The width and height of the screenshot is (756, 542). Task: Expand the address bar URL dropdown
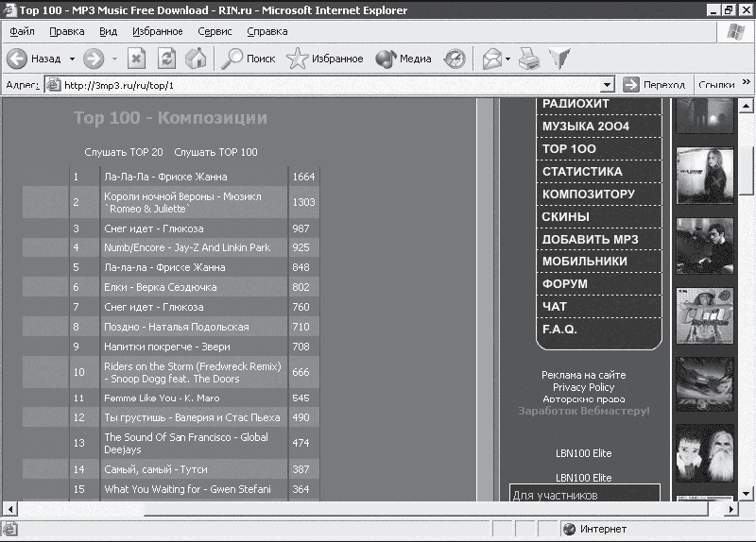click(x=607, y=85)
